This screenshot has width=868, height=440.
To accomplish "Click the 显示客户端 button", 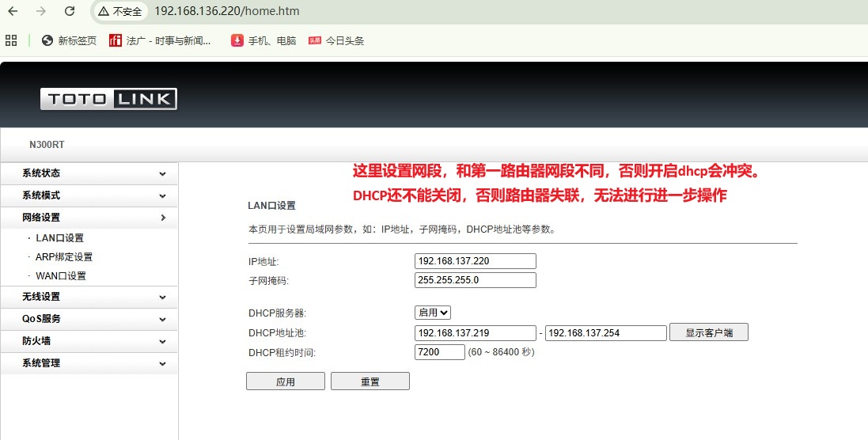I will point(708,332).
